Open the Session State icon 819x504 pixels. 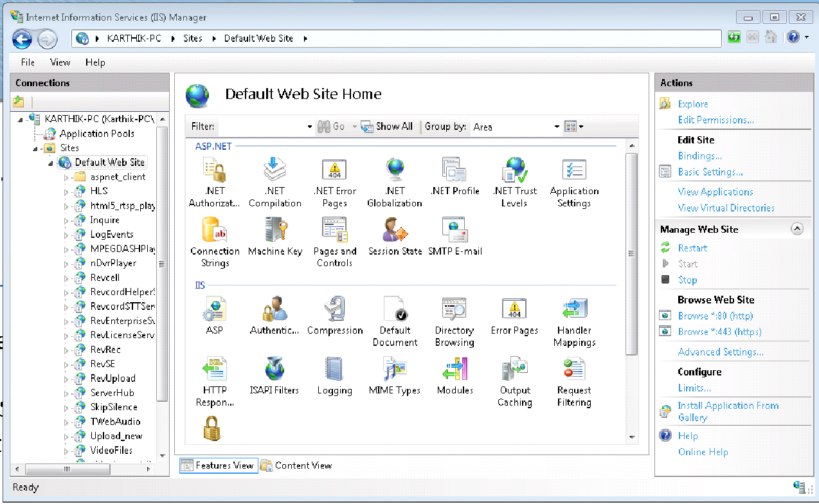click(395, 230)
